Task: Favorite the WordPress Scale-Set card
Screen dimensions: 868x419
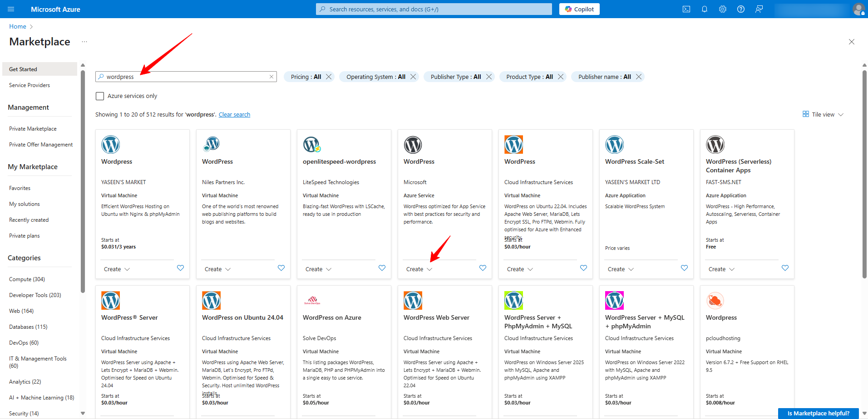Action: coord(684,268)
